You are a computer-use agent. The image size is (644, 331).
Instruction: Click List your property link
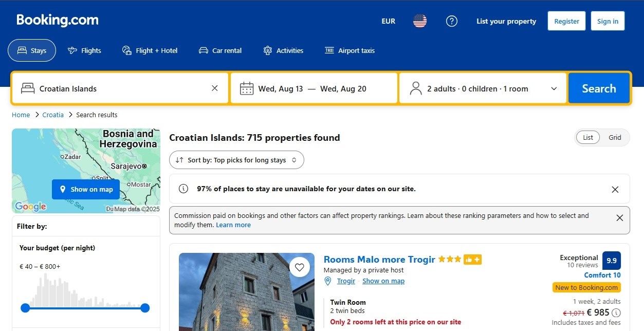pyautogui.click(x=506, y=21)
